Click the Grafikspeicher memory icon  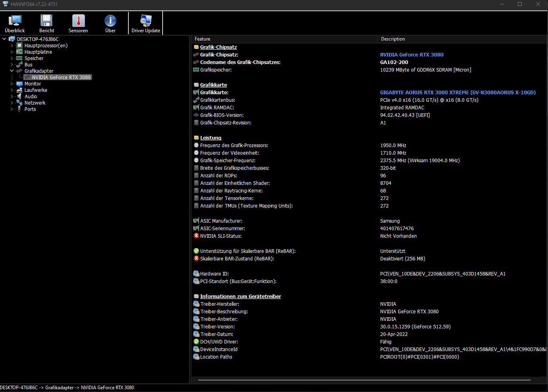coord(196,70)
